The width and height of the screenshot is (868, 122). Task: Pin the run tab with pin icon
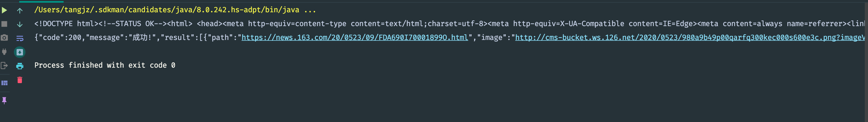[x=4, y=100]
